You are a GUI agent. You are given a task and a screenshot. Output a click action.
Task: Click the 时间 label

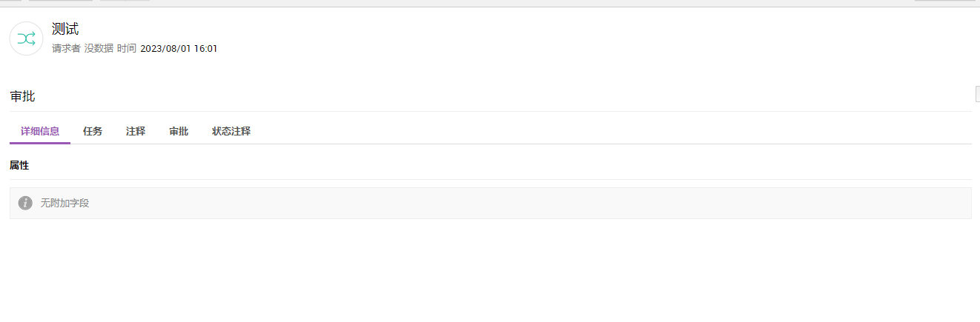pos(127,49)
